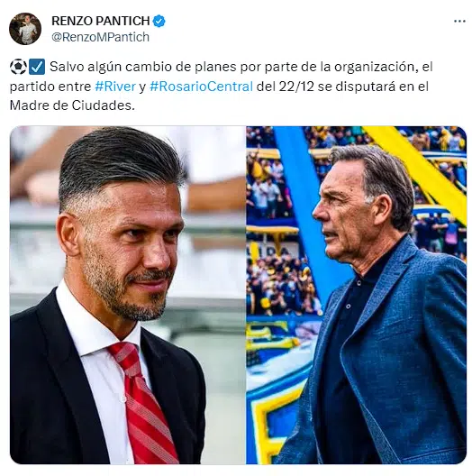Viewport: 472px width, 476px height.
Task: Click the blue check mark emoji box
Action: pos(37,67)
